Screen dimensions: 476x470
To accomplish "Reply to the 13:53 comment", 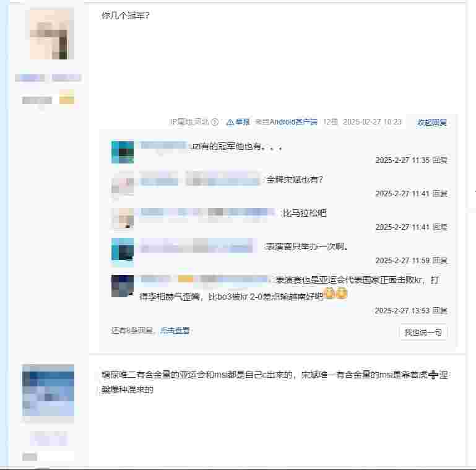I will (x=439, y=311).
